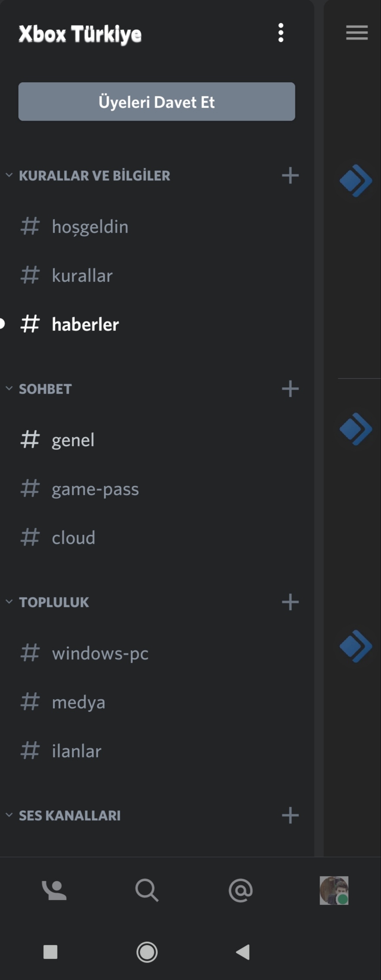Open the user profile avatar
This screenshot has width=381, height=980.
[x=334, y=890]
